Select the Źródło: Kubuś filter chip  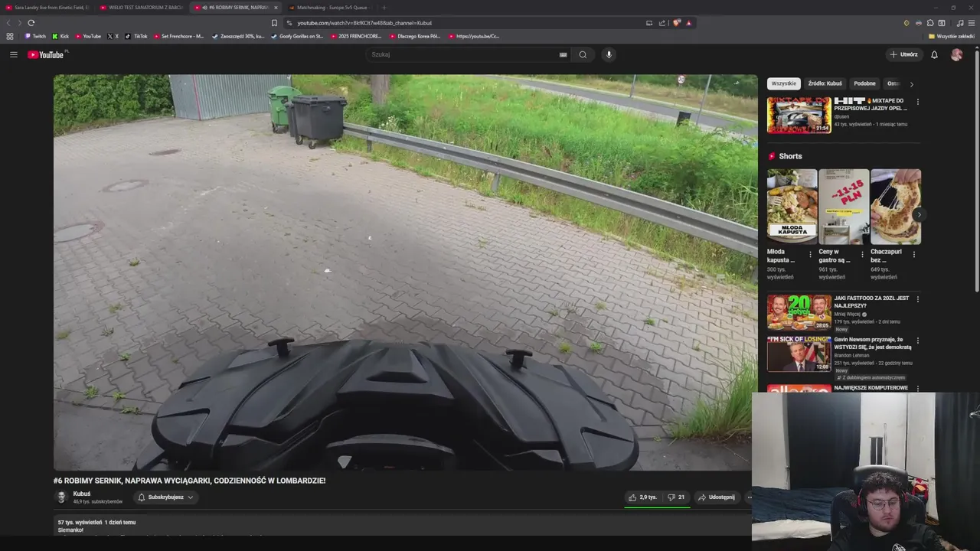[x=825, y=83]
